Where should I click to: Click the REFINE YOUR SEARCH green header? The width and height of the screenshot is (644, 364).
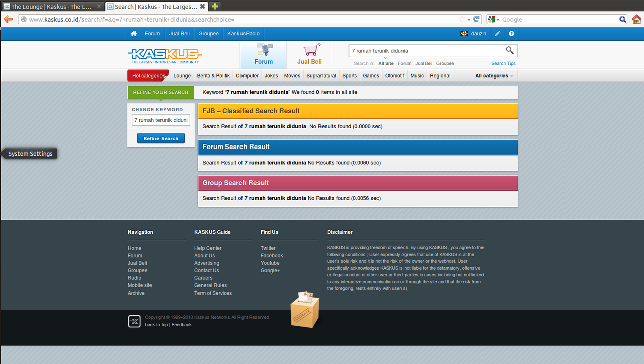(x=160, y=92)
